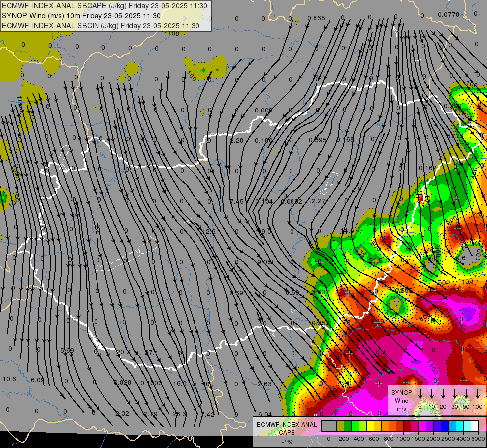Click the map value 2.28
Screen dimensions: 487x448
[236, 141]
